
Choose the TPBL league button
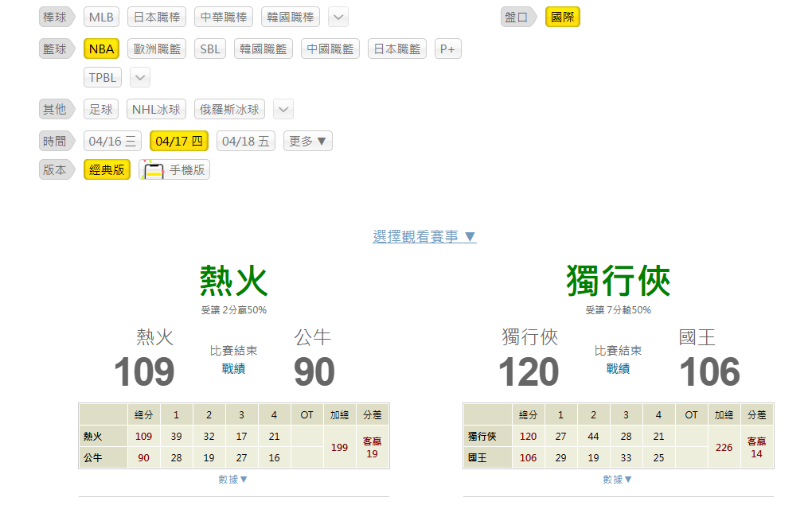[x=103, y=78]
